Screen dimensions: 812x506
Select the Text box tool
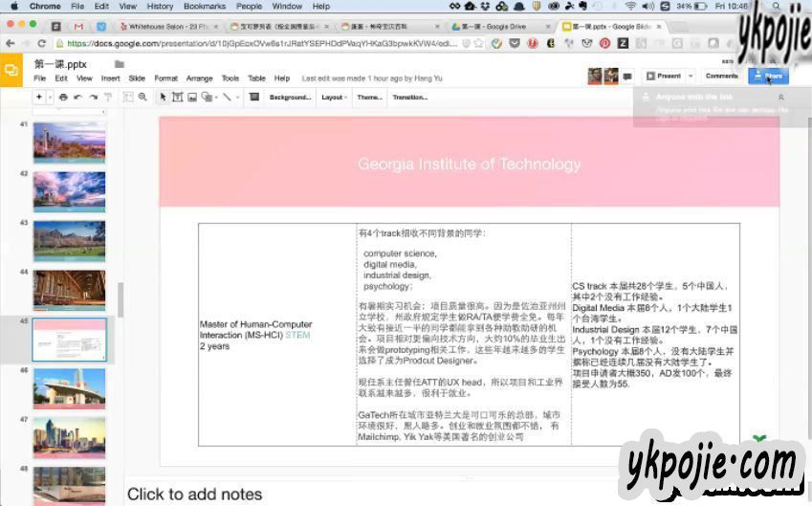pyautogui.click(x=177, y=97)
